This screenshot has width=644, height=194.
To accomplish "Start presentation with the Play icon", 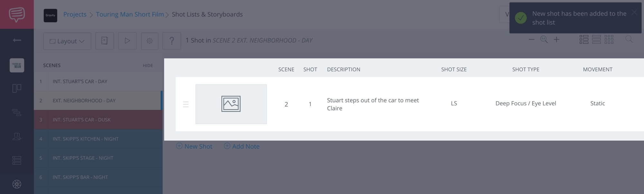I will click(x=127, y=41).
